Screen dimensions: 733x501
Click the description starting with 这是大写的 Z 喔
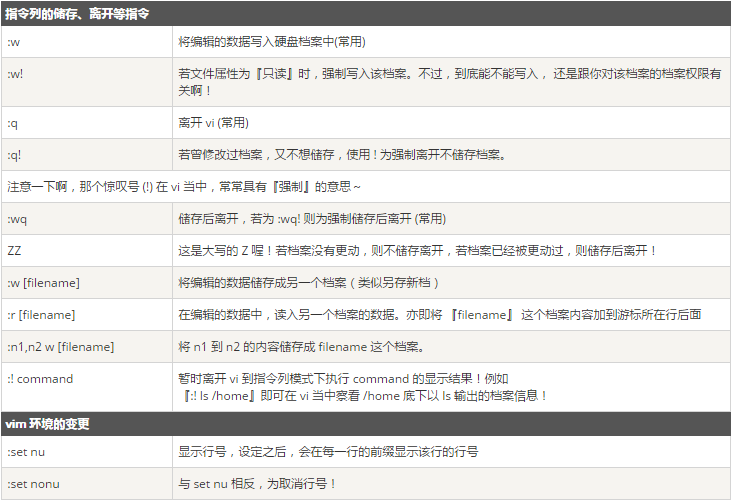point(417,251)
